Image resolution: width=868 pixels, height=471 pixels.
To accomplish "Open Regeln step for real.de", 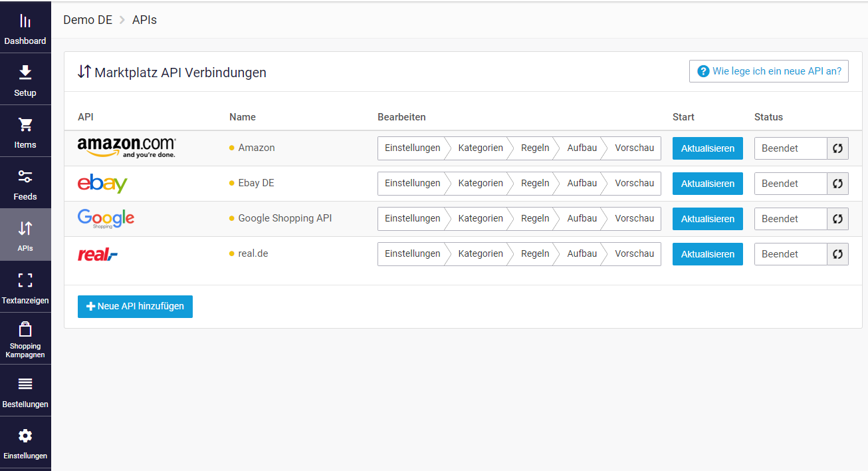I will click(x=535, y=254).
